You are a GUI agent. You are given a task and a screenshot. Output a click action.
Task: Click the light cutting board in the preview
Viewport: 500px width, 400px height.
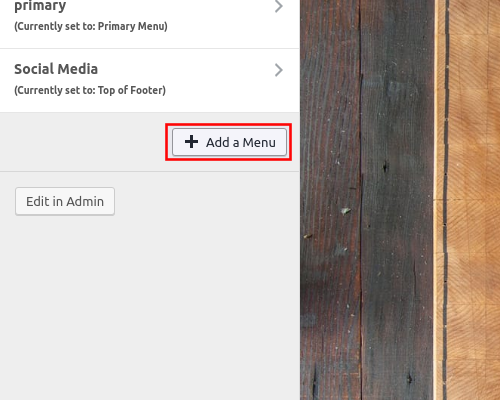[x=473, y=200]
